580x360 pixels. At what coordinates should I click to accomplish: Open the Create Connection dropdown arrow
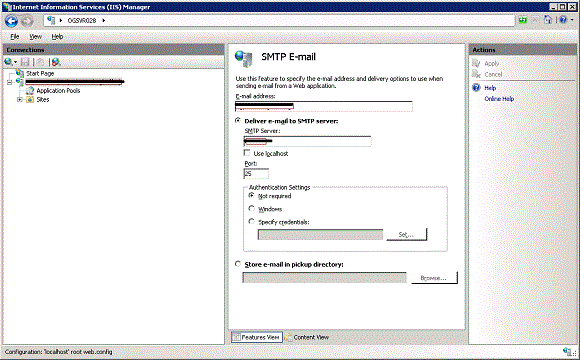[15, 63]
